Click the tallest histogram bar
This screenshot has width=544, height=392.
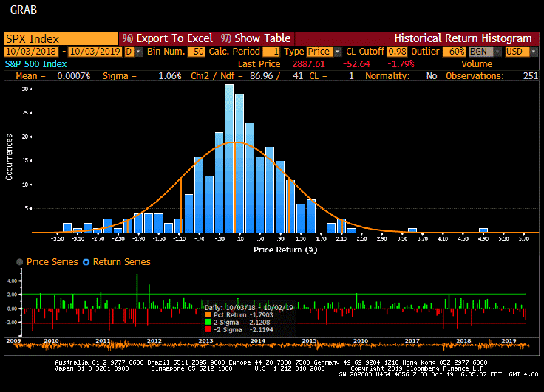229,159
